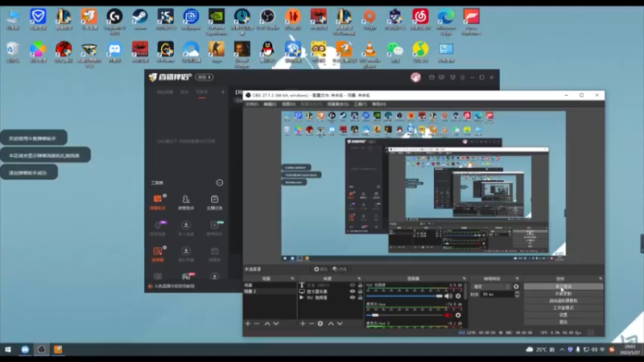This screenshot has height=362, width=644.
Task: Adjust mic/aux volume slider
Action: click(x=405, y=315)
